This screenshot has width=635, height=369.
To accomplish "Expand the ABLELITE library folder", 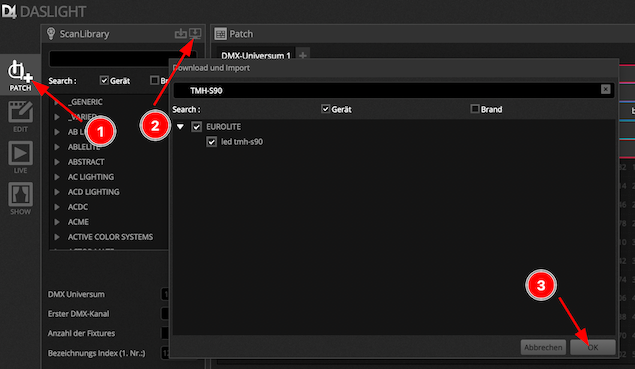I will pyautogui.click(x=57, y=147).
